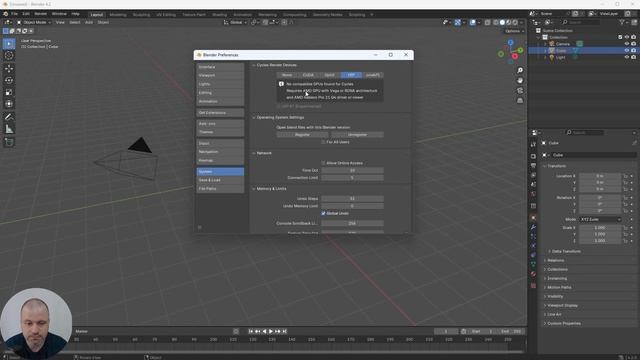Open the Tool properties tab
Screen dimensions: 640x360
(x=533, y=144)
